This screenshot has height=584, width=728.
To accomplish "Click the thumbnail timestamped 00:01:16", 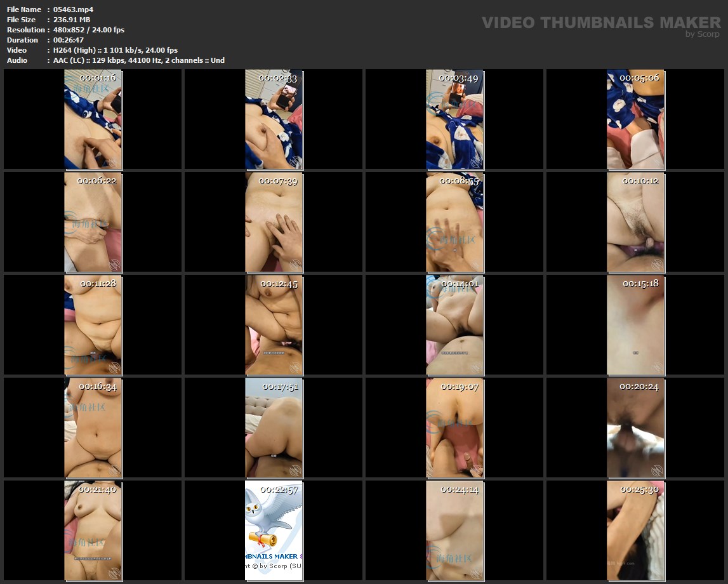I will pyautogui.click(x=93, y=119).
